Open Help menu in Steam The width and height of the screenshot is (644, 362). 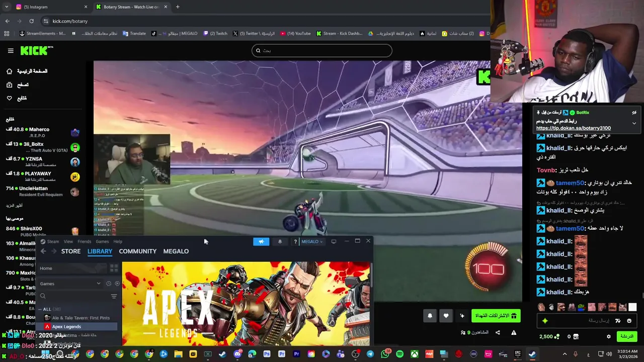coord(118,241)
